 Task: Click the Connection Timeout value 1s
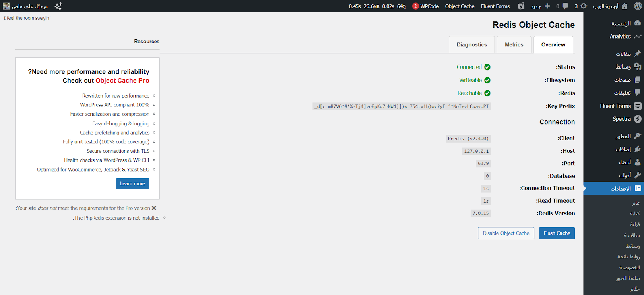(x=486, y=188)
